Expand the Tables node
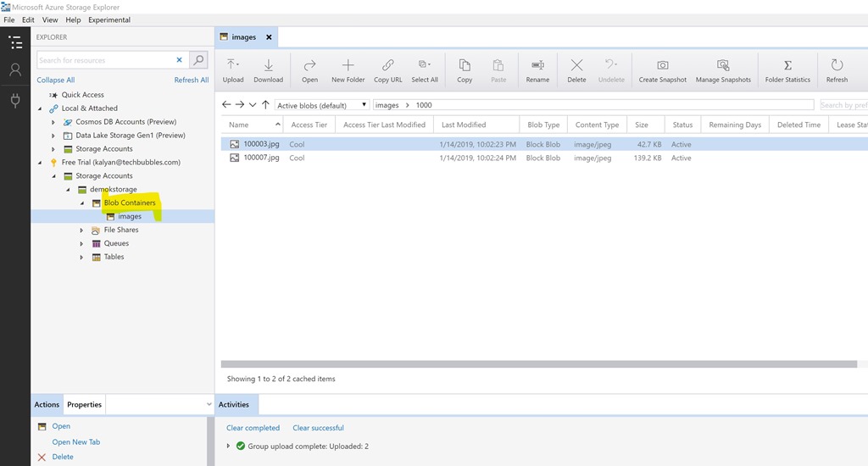Viewport: 868px width, 466px height. coord(82,258)
